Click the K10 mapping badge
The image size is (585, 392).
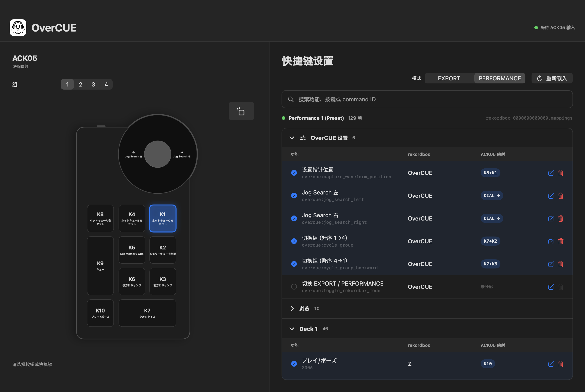[488, 364]
